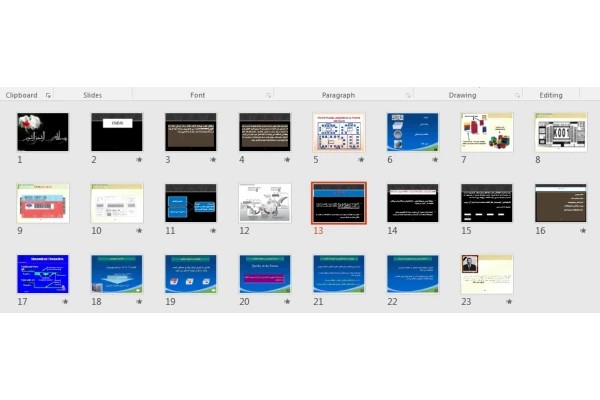Click the star icon beside slide 10
Screen dimensions: 600x400
click(139, 230)
